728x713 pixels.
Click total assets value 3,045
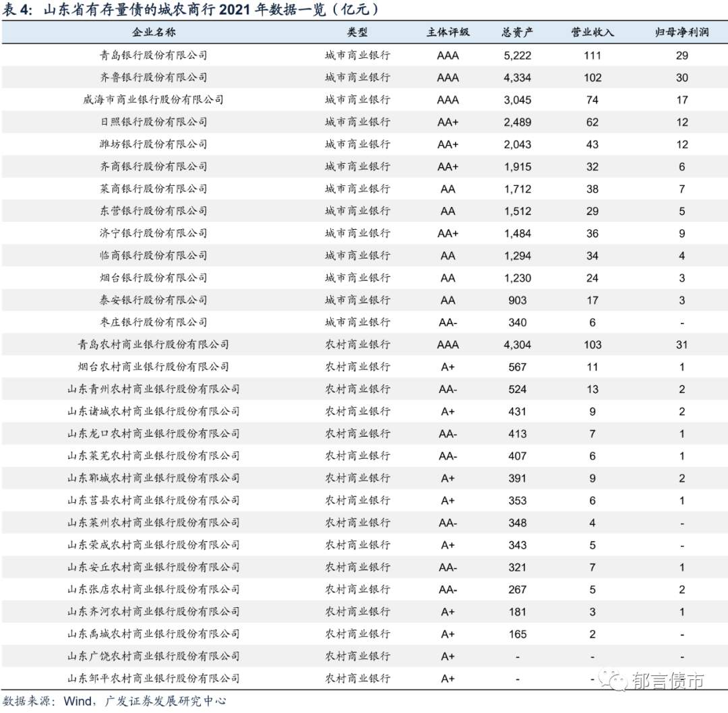(x=517, y=100)
